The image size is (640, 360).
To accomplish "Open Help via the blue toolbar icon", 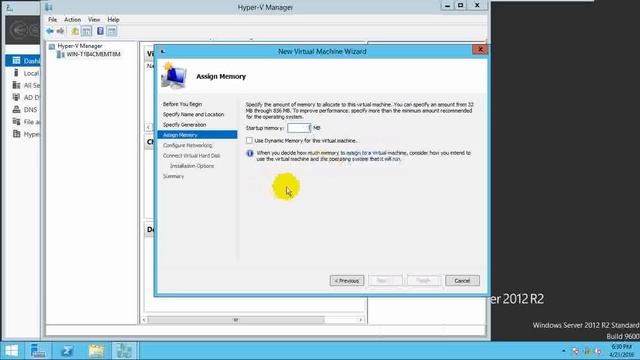I will click(100, 31).
